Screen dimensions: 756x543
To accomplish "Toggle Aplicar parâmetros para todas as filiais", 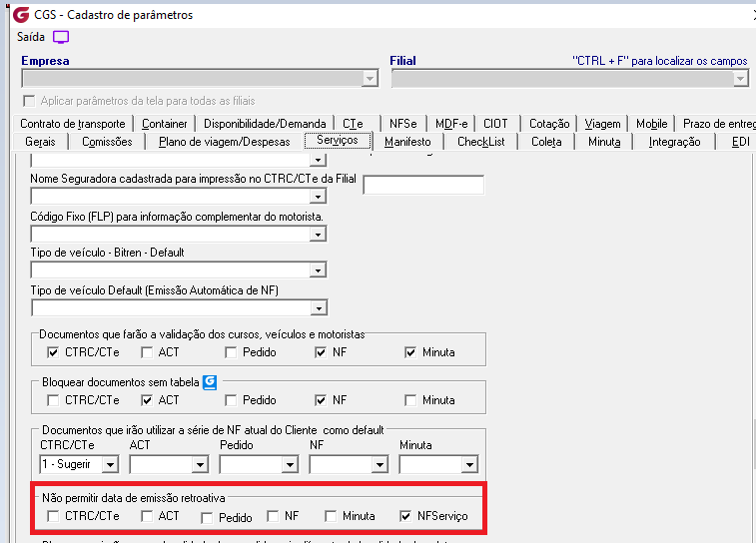I will 29,101.
